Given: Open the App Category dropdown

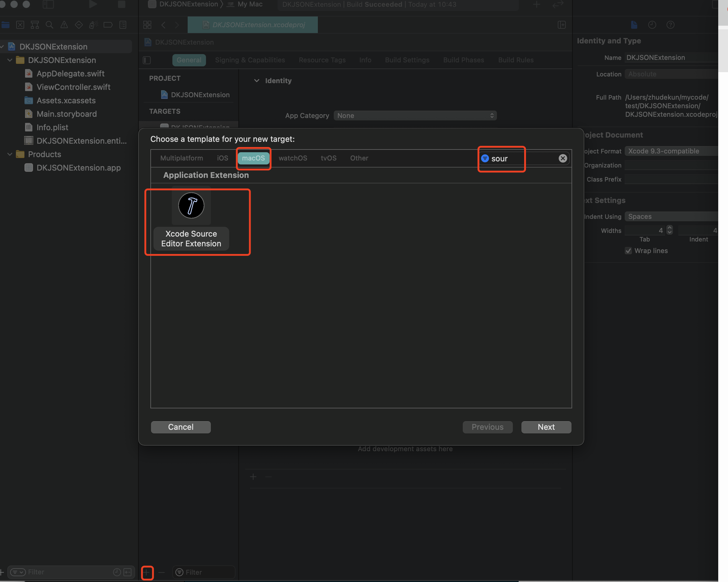Looking at the screenshot, I should pyautogui.click(x=415, y=116).
